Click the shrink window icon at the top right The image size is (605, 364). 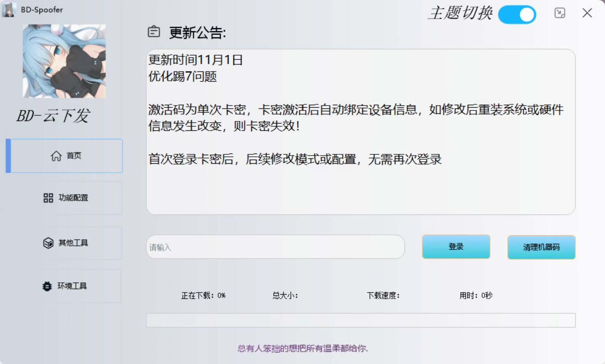560,13
